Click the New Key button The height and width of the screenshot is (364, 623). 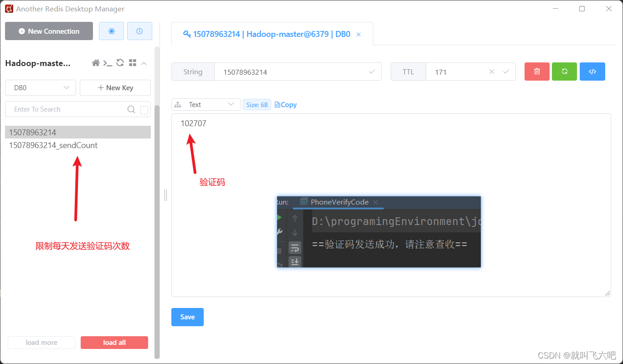115,88
